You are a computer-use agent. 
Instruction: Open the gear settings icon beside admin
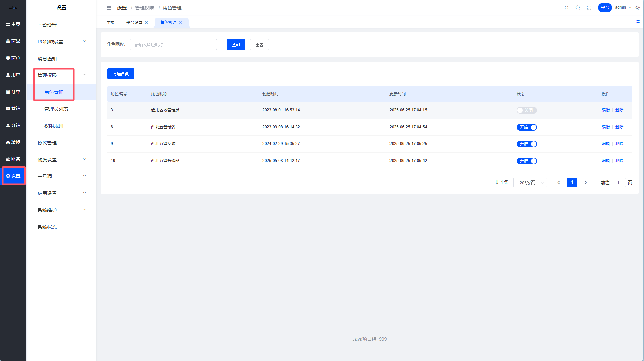[x=638, y=8]
